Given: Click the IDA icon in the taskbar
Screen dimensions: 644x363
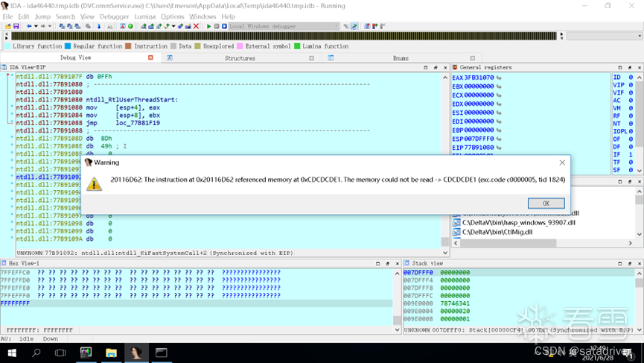Looking at the screenshot, I should point(136,353).
